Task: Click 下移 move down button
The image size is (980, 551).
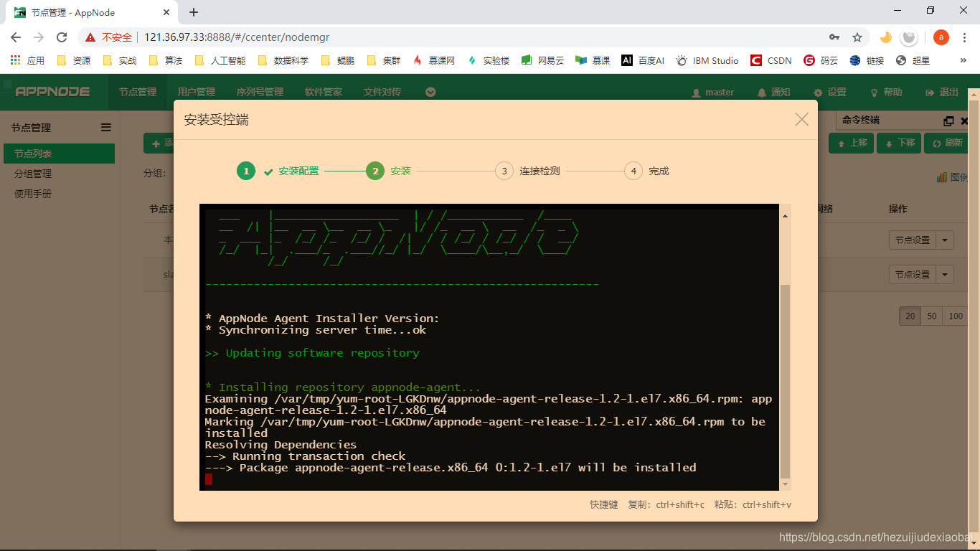Action: pos(900,143)
